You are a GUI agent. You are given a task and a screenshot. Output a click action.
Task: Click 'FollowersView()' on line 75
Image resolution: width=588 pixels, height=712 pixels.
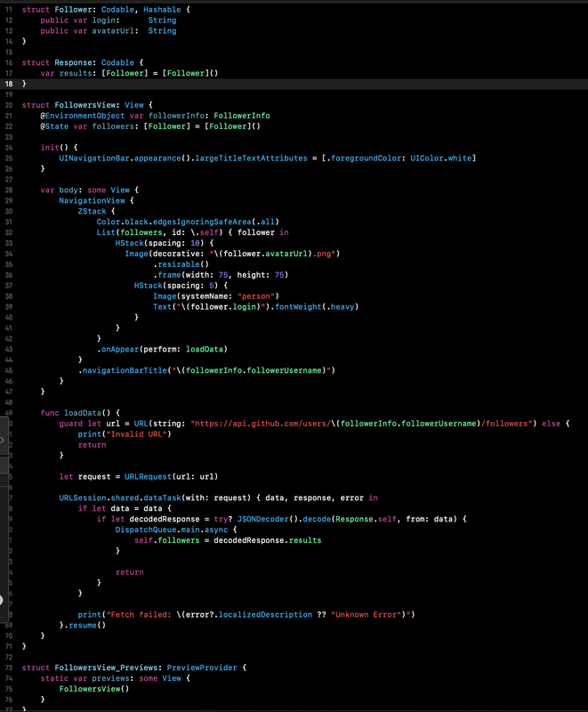coord(94,689)
